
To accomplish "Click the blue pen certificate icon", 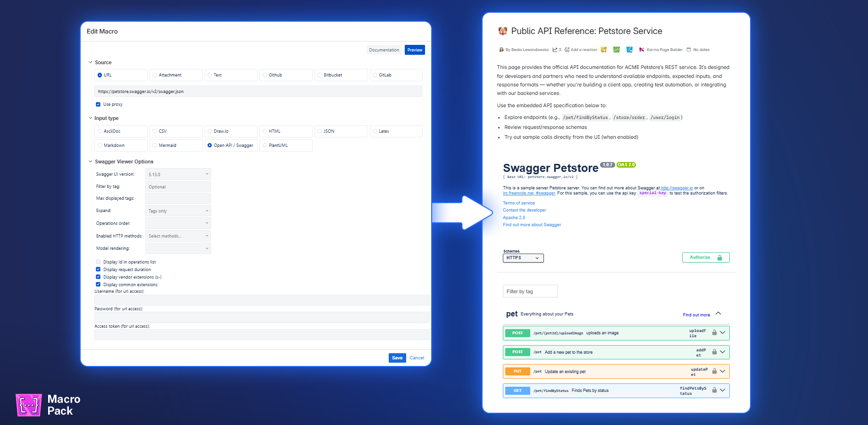I will point(629,50).
